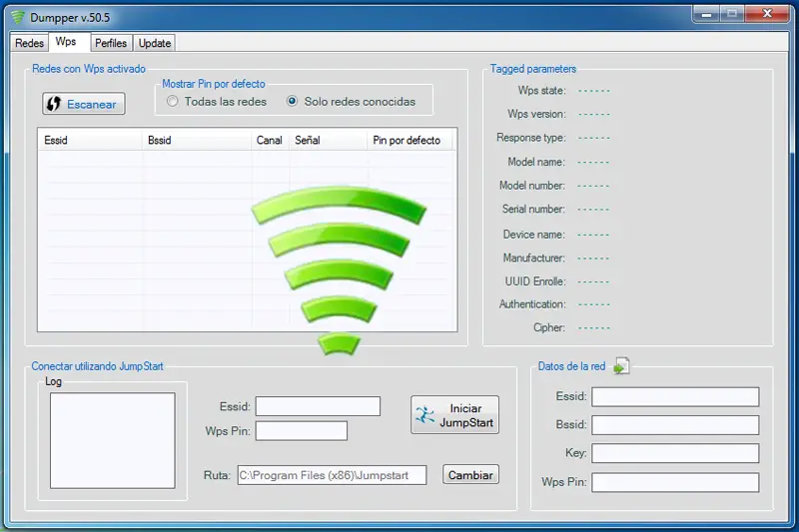Select the Wps tab

click(x=66, y=42)
